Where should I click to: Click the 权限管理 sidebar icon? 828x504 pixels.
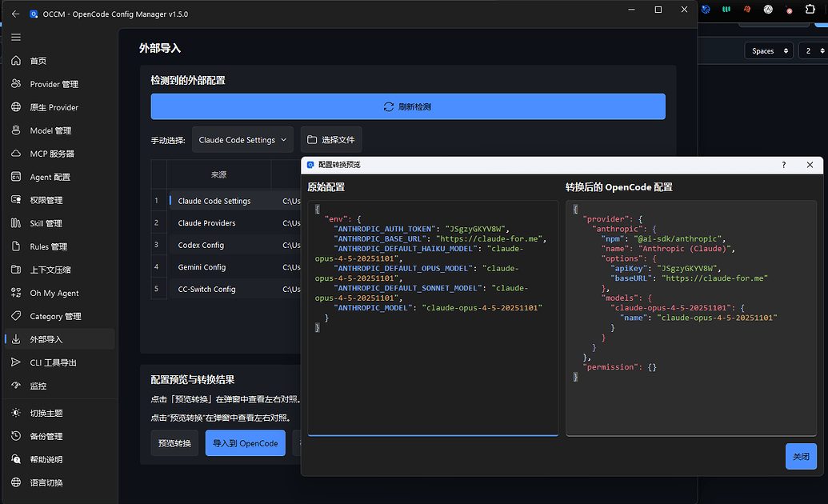pos(16,200)
